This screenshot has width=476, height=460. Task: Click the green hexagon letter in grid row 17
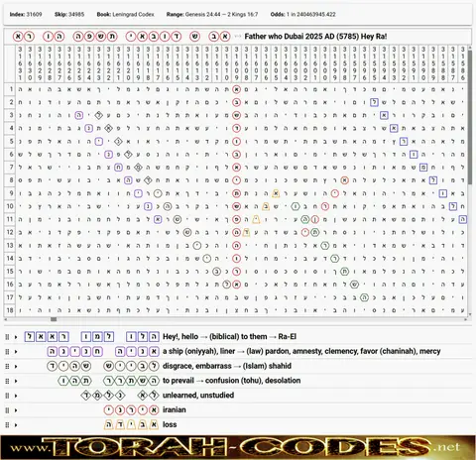point(364,297)
